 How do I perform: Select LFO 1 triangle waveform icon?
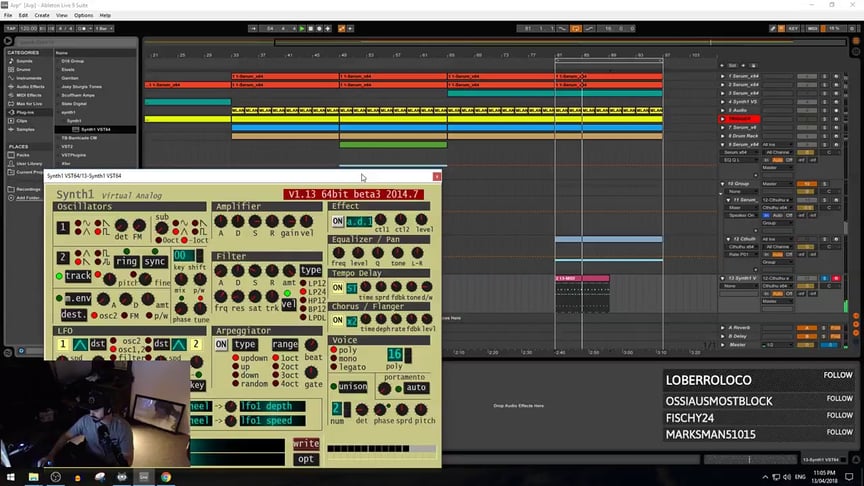(x=80, y=345)
